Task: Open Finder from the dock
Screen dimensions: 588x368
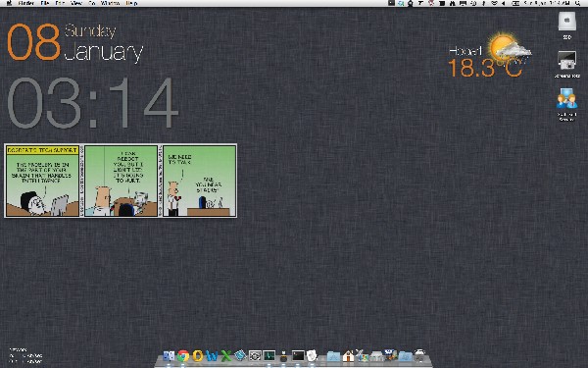Action: [x=169, y=355]
